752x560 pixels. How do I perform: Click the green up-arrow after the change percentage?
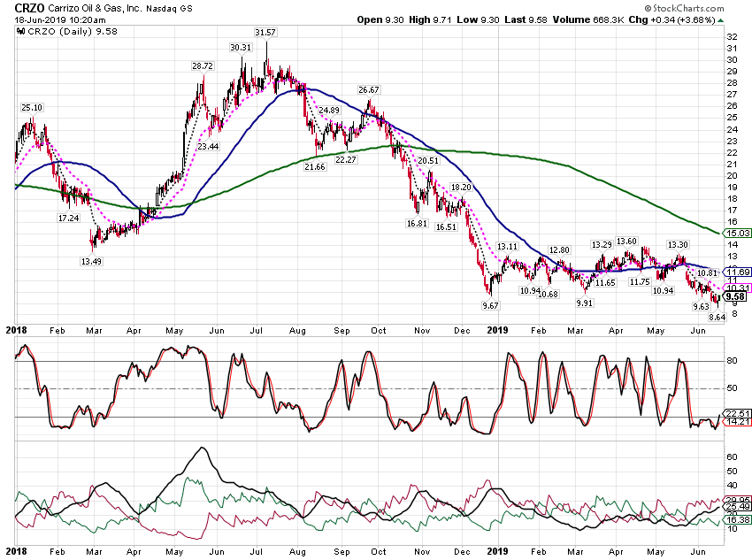(721, 20)
